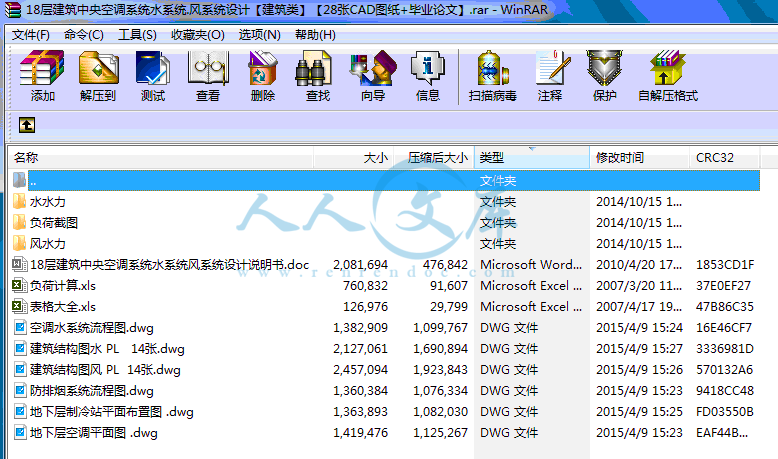
Task: Click the date 2015/4/9 15:27
Action: click(x=639, y=349)
